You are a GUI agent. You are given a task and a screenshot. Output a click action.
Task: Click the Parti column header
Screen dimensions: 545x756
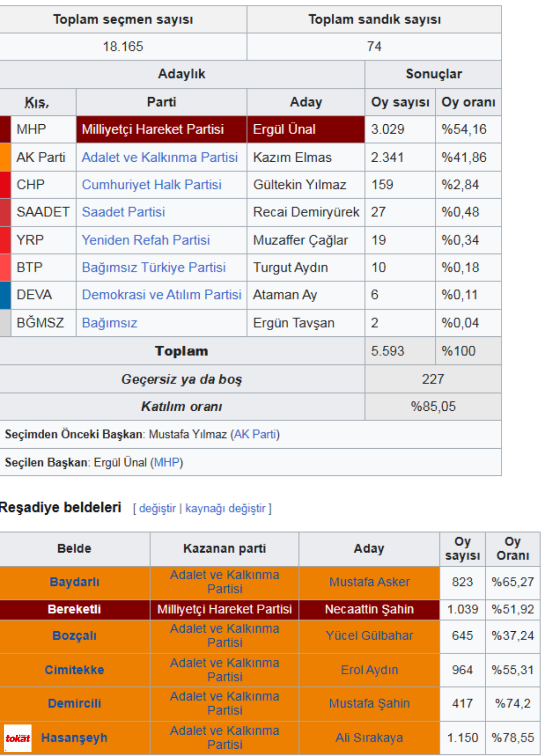pos(161,102)
